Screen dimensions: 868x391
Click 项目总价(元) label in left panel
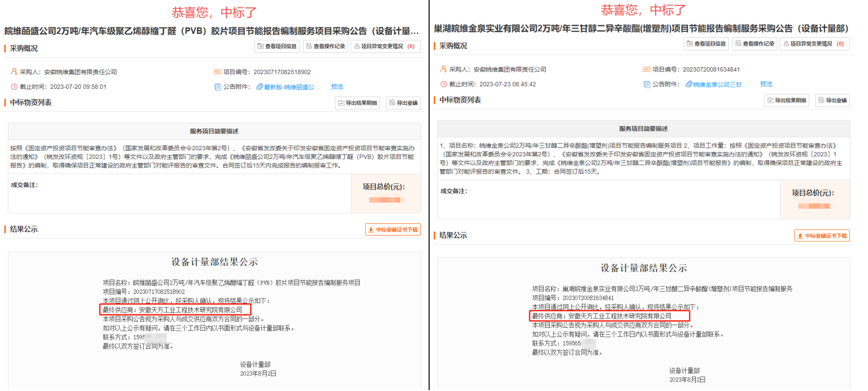pyautogui.click(x=384, y=187)
